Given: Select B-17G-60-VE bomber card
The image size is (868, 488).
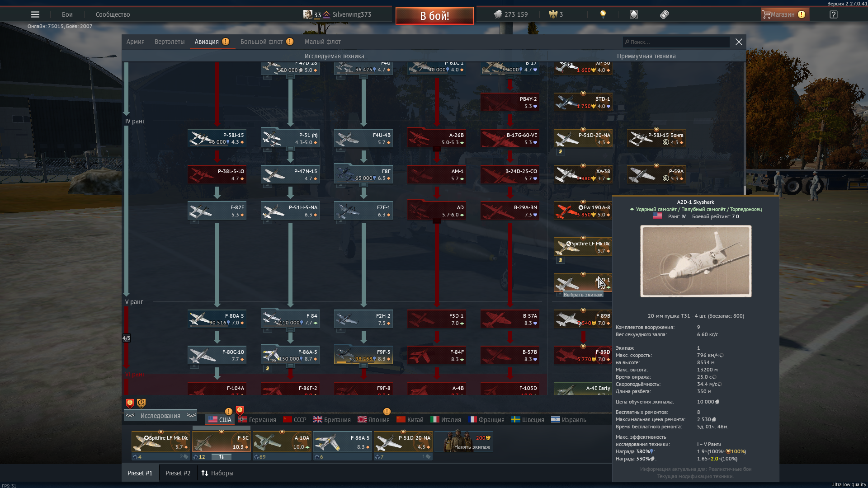Looking at the screenshot, I should (x=510, y=138).
